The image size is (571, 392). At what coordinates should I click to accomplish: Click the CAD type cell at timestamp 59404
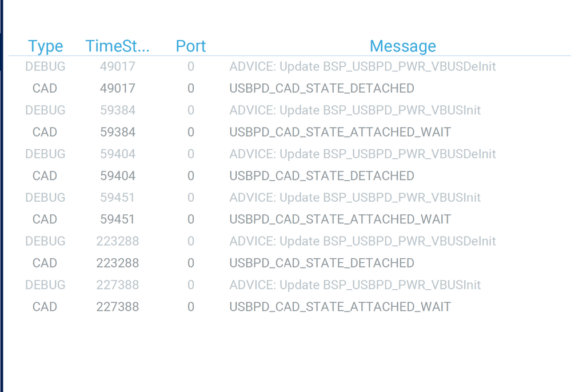click(45, 176)
